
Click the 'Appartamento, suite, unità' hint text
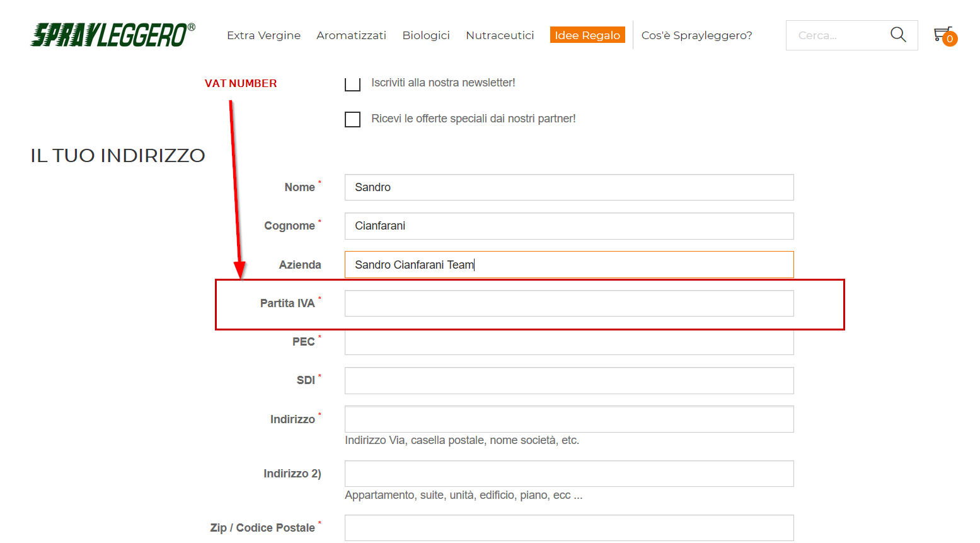(x=463, y=495)
